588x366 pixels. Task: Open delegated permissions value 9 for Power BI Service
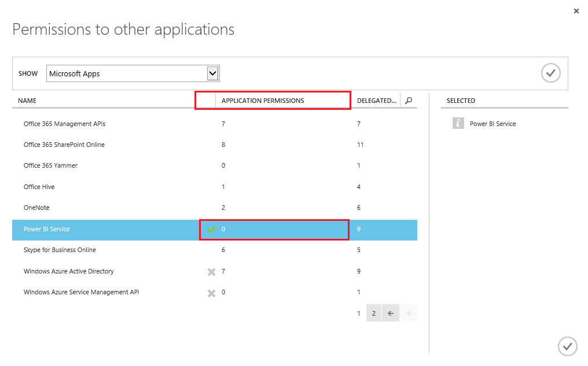pyautogui.click(x=359, y=229)
